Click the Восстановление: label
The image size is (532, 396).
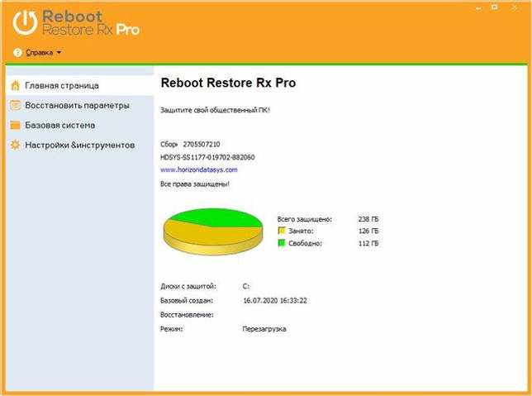coord(187,315)
